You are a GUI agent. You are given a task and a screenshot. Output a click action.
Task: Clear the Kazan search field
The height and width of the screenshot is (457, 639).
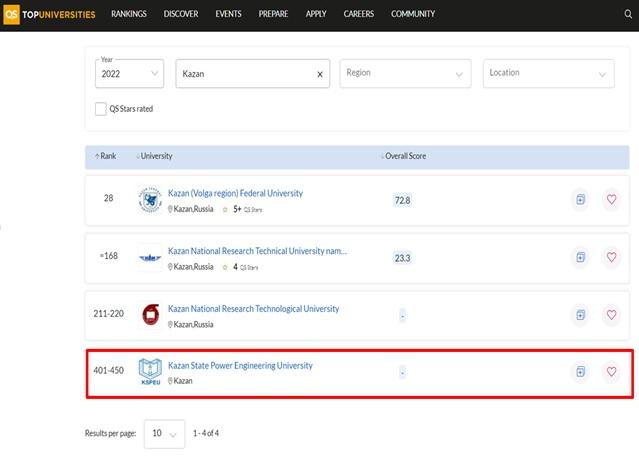320,74
